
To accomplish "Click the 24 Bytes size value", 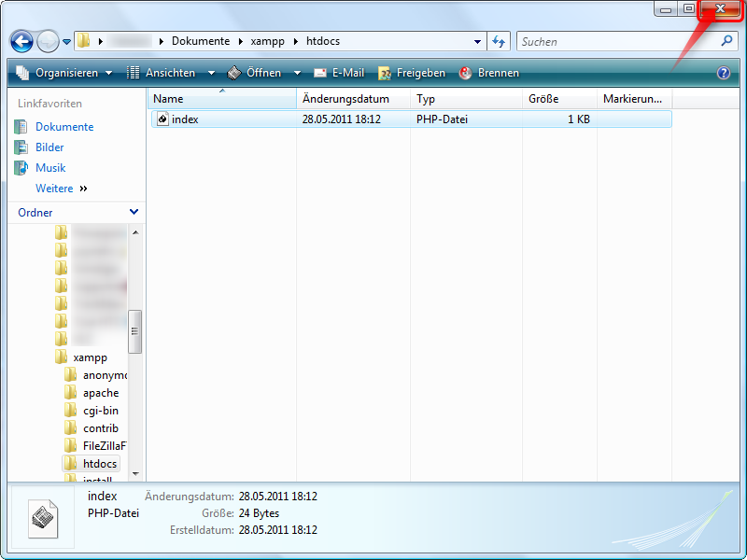I will [x=259, y=512].
